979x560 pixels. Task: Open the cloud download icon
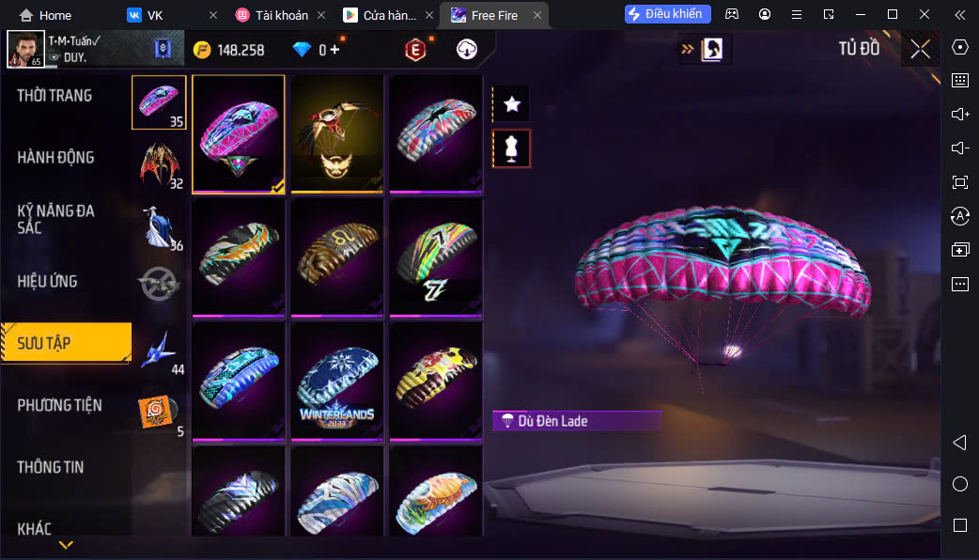tap(466, 49)
